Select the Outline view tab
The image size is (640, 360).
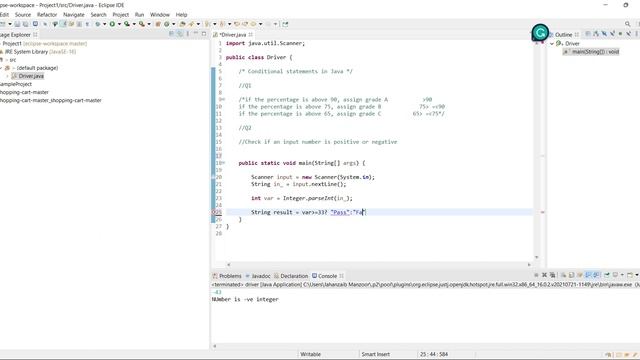[x=564, y=35]
